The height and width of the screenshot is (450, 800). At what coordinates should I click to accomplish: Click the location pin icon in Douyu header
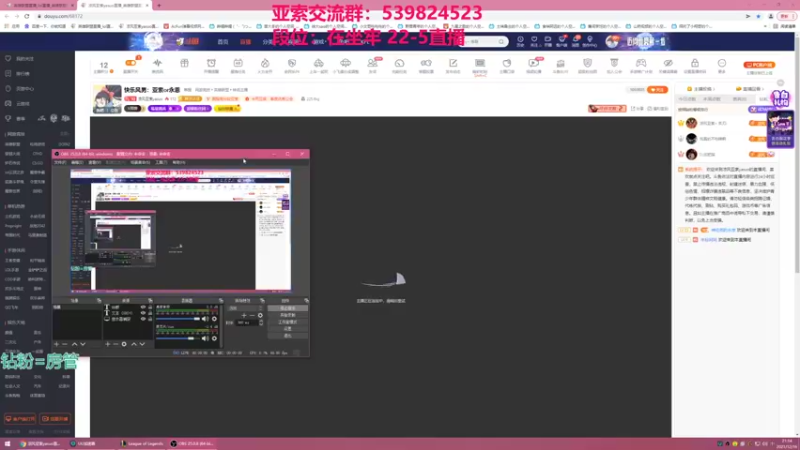pos(589,41)
